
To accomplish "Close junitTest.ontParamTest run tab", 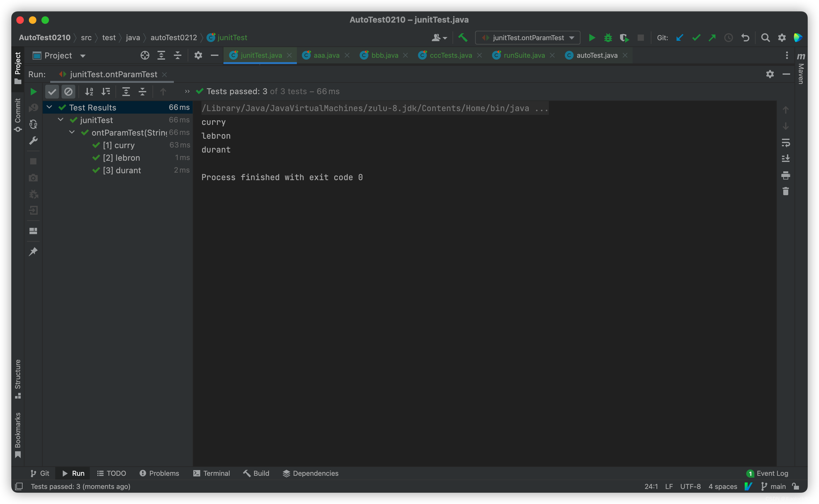I will point(164,74).
